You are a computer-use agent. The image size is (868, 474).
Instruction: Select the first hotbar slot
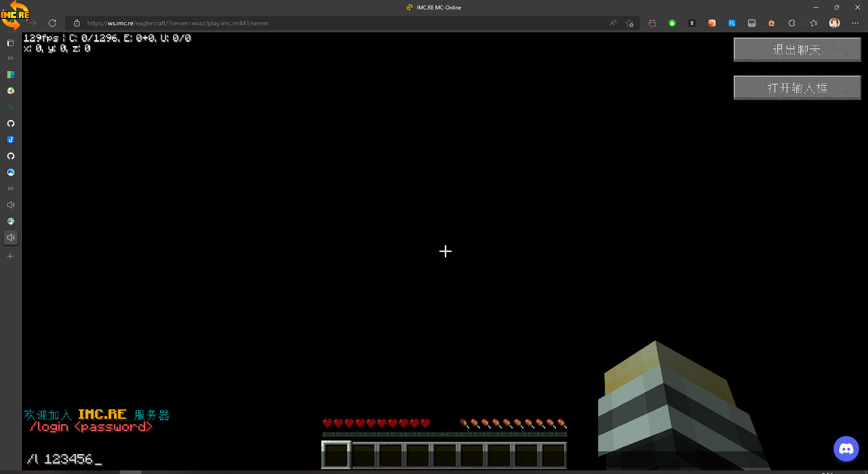click(x=336, y=455)
